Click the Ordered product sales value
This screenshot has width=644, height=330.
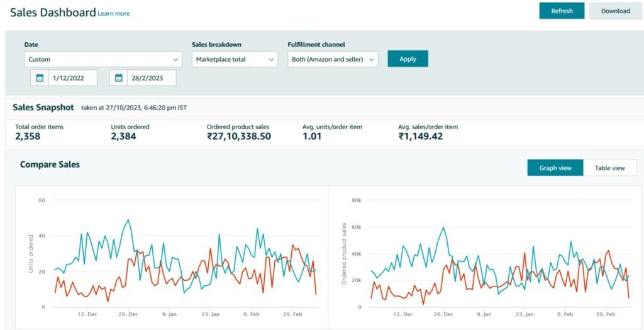coord(239,136)
